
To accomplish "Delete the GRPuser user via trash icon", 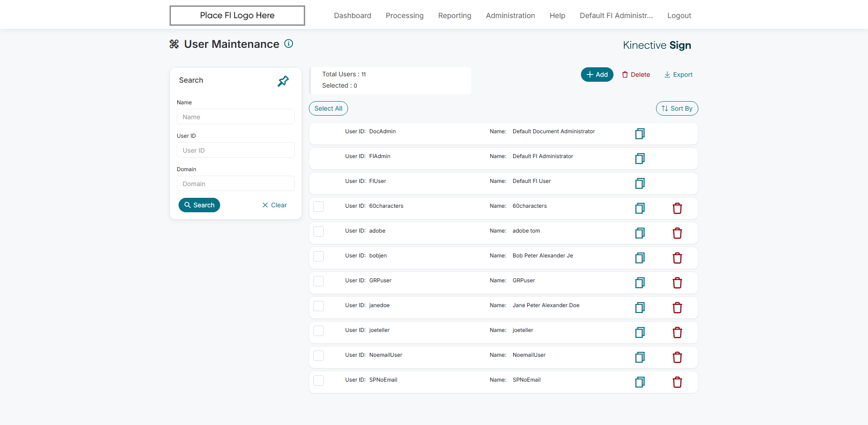I will point(677,283).
